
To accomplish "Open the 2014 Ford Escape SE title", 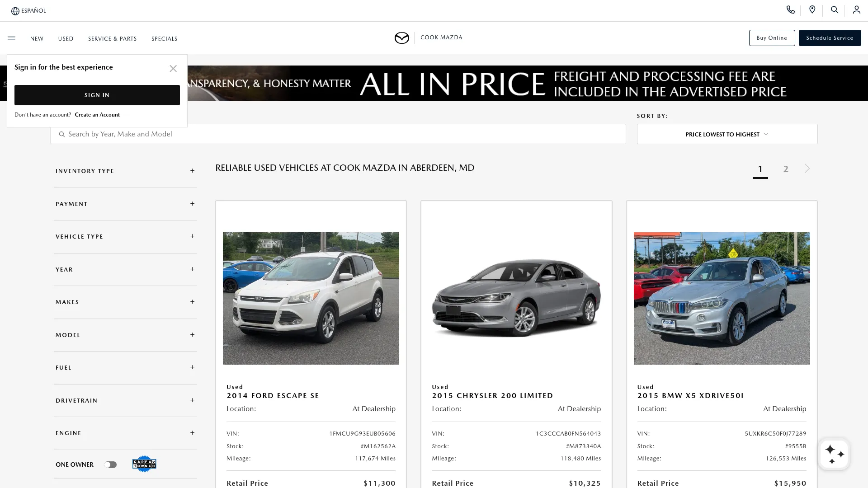I will (x=273, y=395).
